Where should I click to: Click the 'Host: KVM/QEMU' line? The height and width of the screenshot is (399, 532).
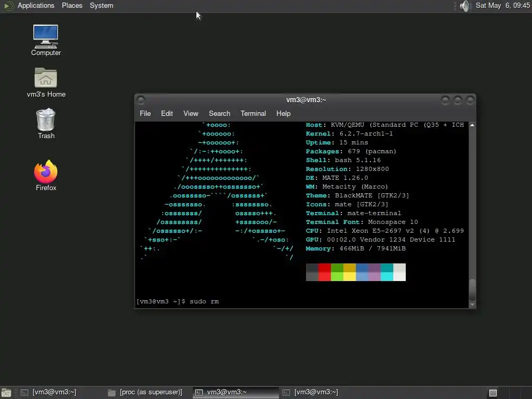point(385,125)
